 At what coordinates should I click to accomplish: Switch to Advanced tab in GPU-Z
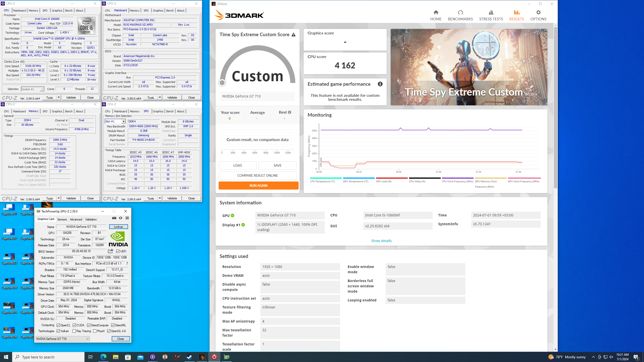tap(76, 219)
